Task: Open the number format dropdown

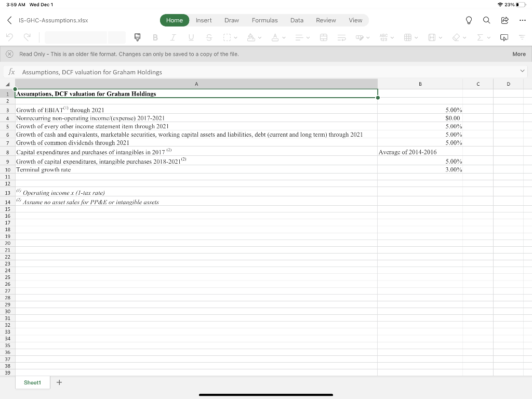Action: tap(387, 37)
